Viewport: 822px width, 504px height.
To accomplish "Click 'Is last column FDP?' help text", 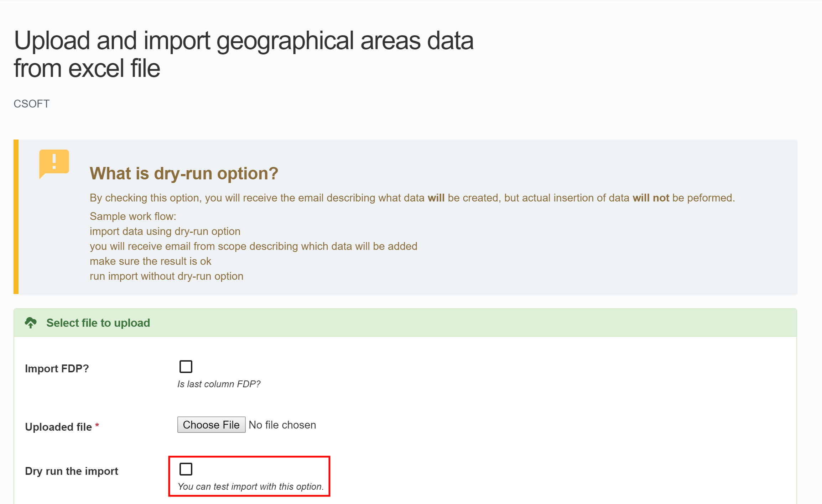I will (x=219, y=384).
